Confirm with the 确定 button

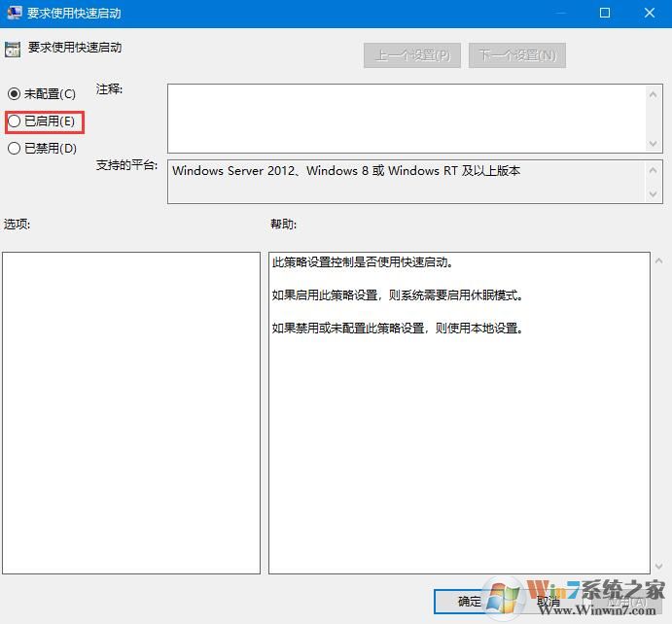(470, 602)
